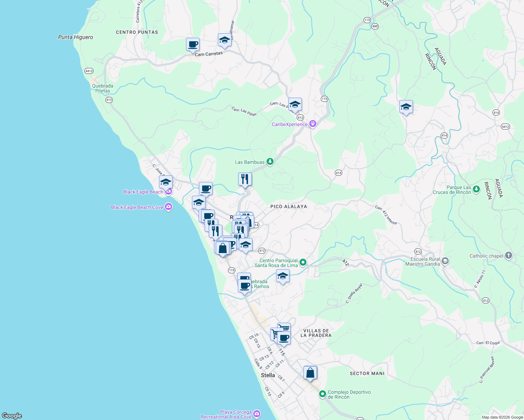
Task: Click the school icon in the Aguada Rincón area
Action: click(x=406, y=107)
